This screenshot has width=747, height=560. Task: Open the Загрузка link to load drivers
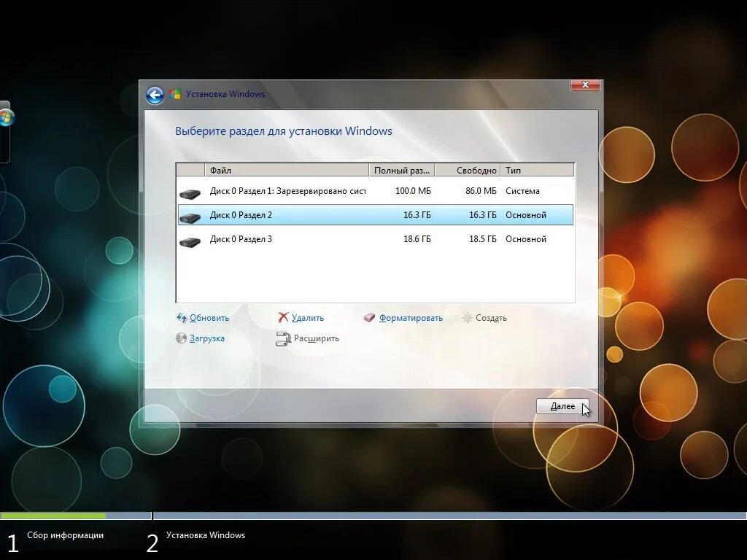(x=206, y=338)
